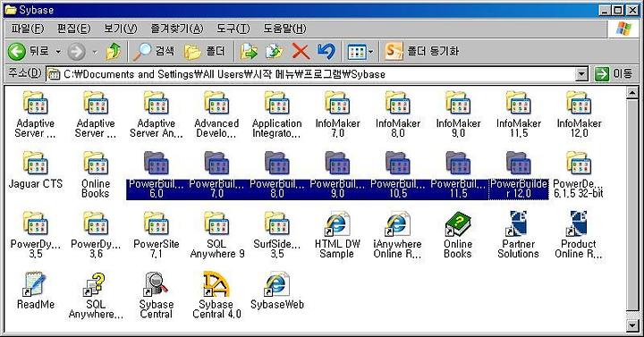The image size is (644, 337).
Task: Select the SybaseWeb shortcut
Action: pyautogui.click(x=276, y=291)
